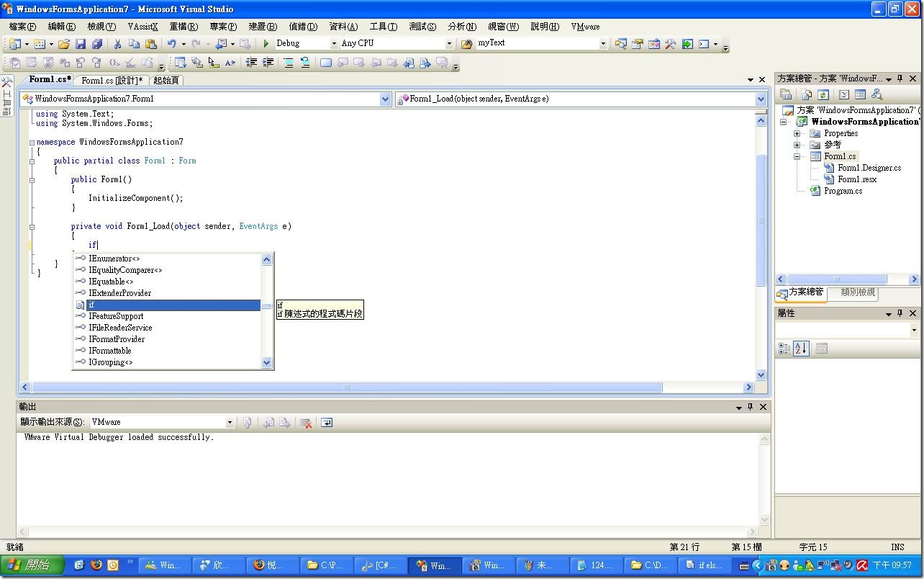Open the Debug configuration dropdown
Screen dimensions: 924x579
click(334, 43)
